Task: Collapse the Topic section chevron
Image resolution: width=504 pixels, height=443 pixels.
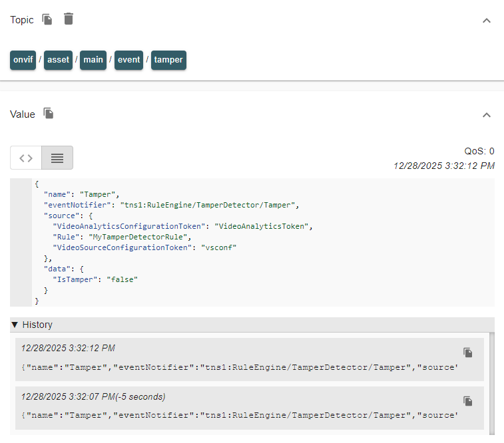Action: click(487, 21)
